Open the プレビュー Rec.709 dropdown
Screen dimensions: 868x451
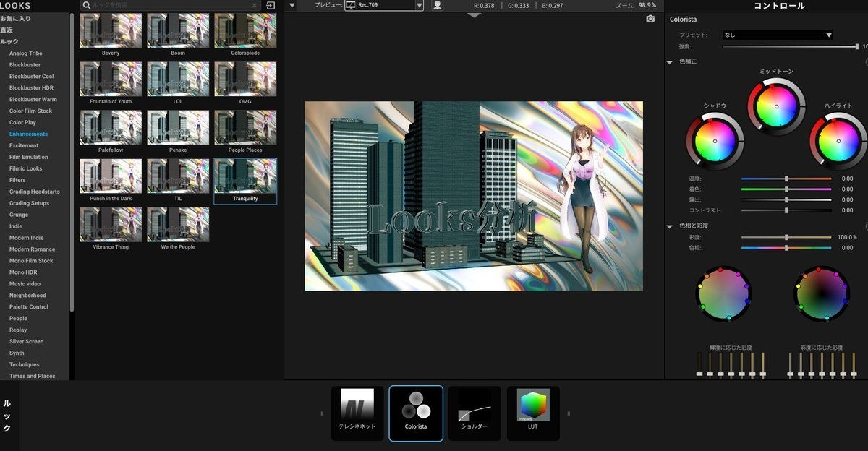[384, 5]
